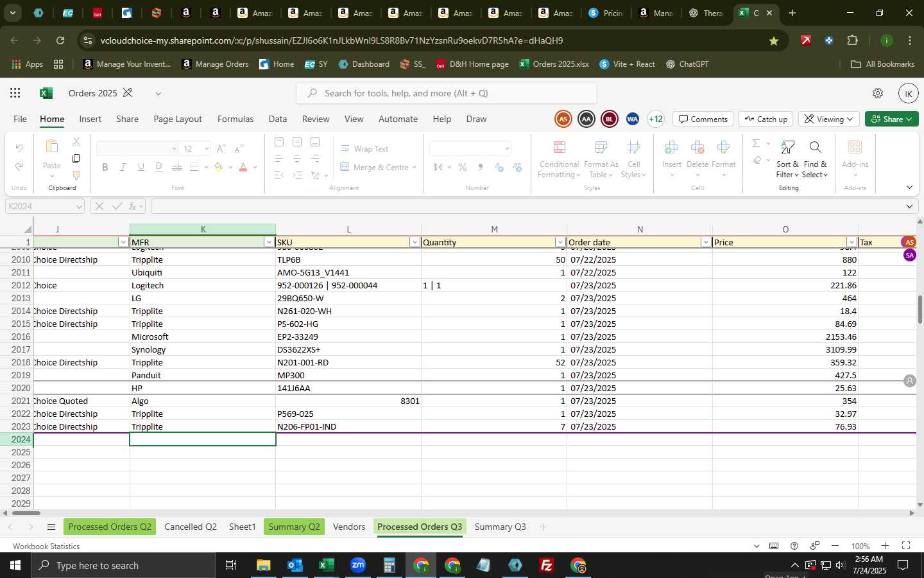Click the Increase font size icon
This screenshot has height=578, width=924.
[221, 148]
